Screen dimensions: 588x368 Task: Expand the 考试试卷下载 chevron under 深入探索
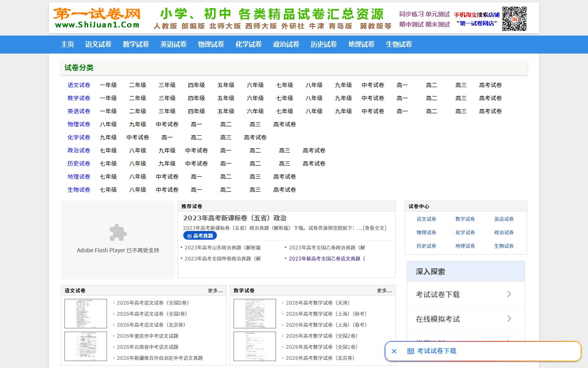coord(509,294)
